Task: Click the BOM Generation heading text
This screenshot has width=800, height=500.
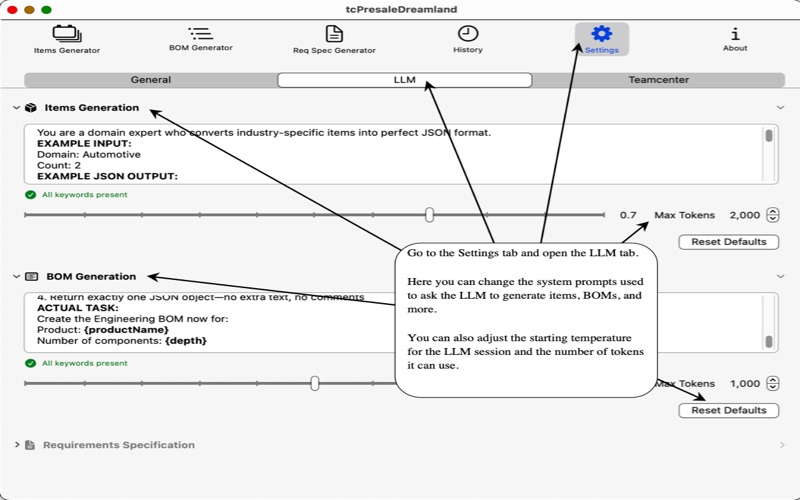Action: pyautogui.click(x=91, y=277)
